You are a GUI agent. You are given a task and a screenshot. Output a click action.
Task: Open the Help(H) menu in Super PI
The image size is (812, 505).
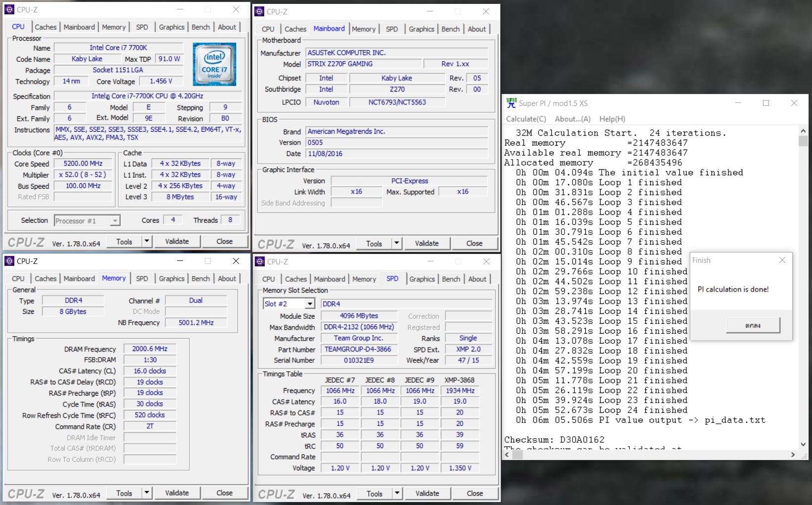click(x=612, y=119)
